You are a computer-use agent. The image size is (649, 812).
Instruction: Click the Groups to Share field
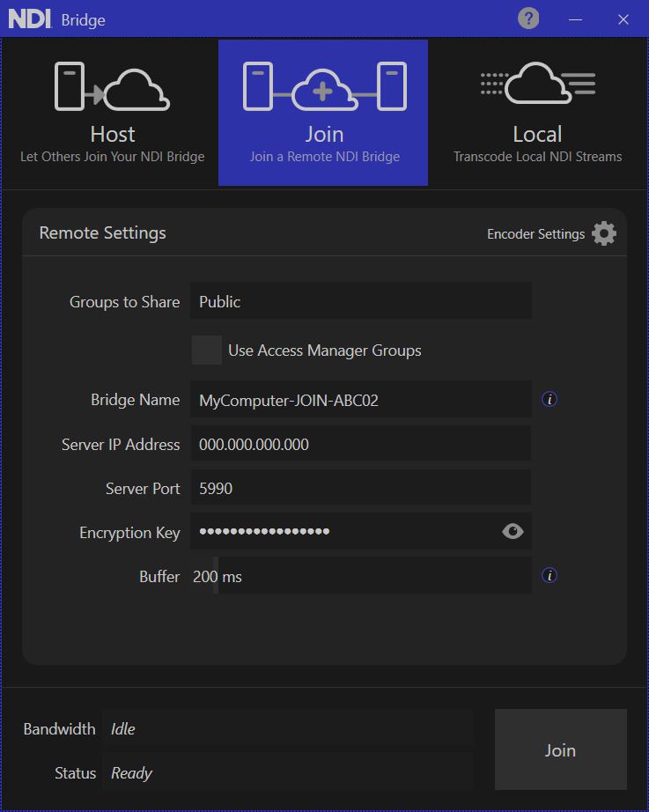361,301
